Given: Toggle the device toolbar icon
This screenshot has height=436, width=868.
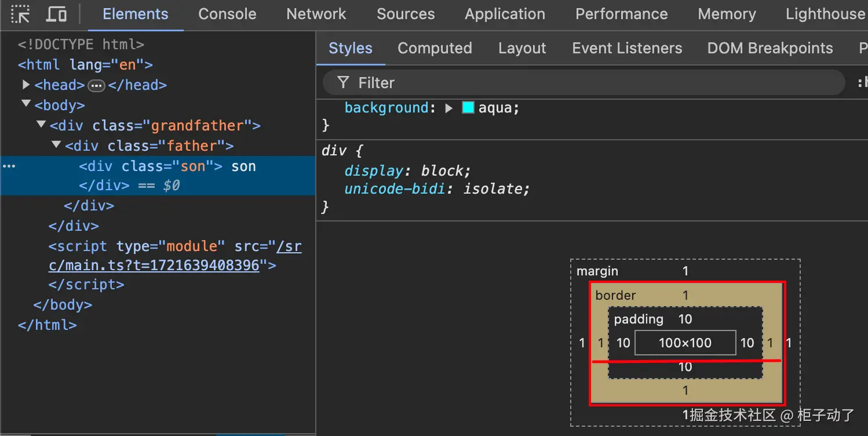Looking at the screenshot, I should 56,14.
